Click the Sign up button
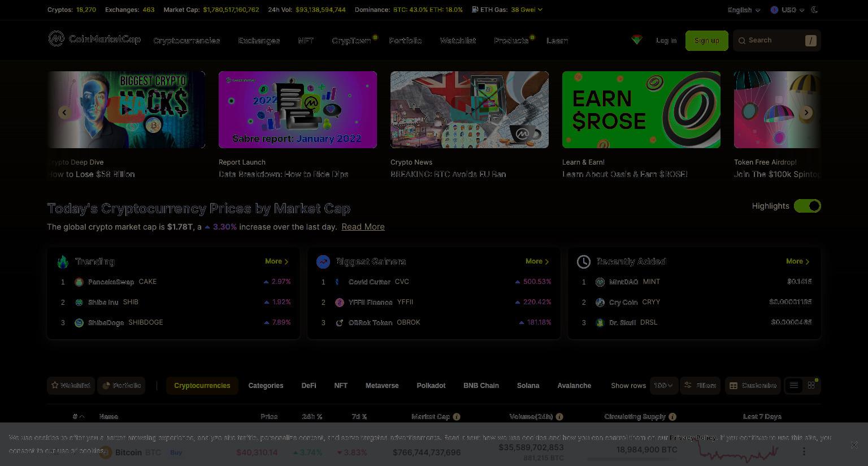 (x=707, y=41)
